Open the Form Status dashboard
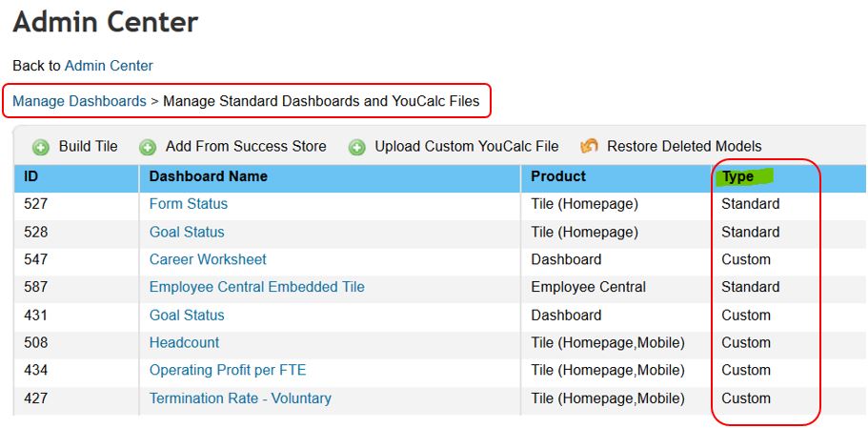Screen dimensions: 868x429 (189, 204)
